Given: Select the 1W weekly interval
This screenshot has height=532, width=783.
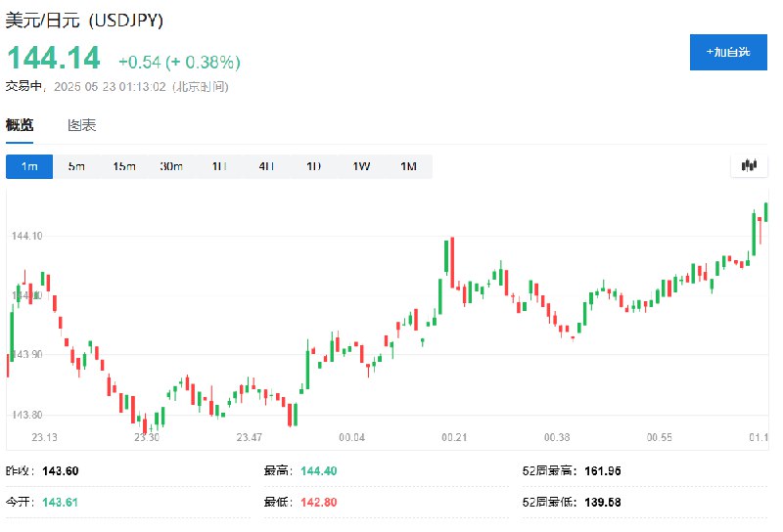Looking at the screenshot, I should pyautogui.click(x=361, y=166).
